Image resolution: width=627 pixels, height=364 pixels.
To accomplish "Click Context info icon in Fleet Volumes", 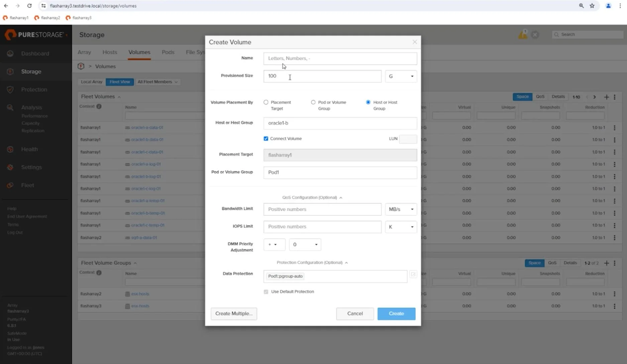I will 99,107.
